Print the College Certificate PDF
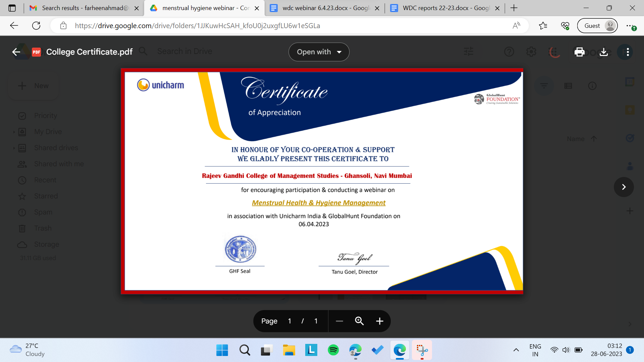The width and height of the screenshot is (644, 362). [579, 52]
